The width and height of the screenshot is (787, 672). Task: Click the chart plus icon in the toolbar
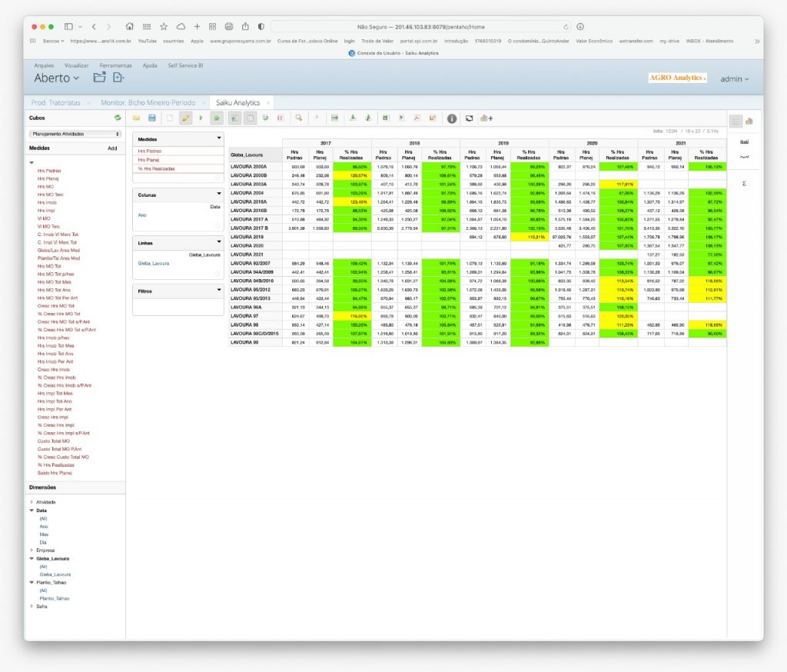pos(486,118)
